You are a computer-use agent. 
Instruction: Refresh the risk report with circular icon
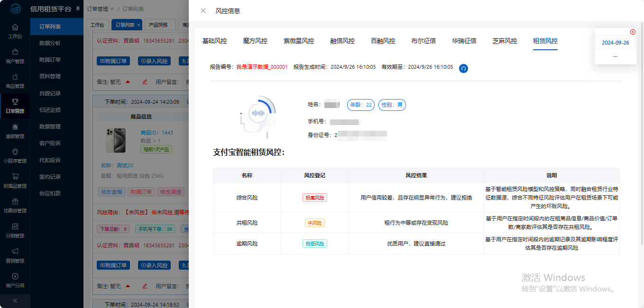click(464, 68)
